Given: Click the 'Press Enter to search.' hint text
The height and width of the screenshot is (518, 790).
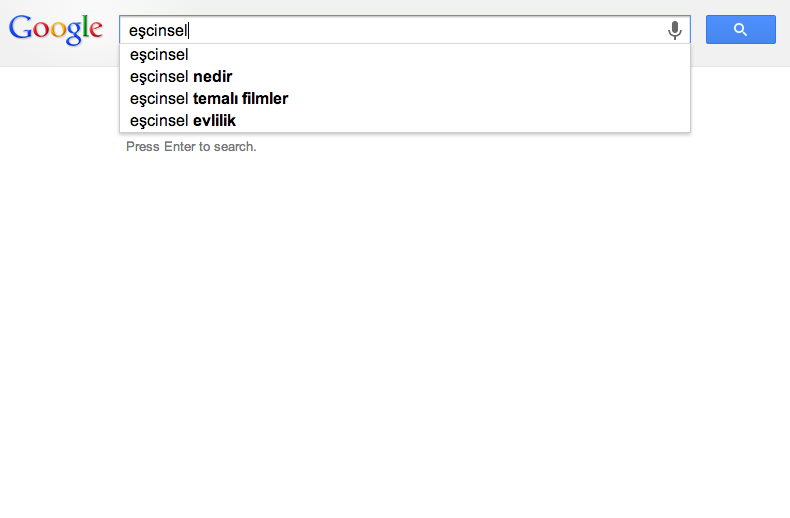Looking at the screenshot, I should 191,147.
